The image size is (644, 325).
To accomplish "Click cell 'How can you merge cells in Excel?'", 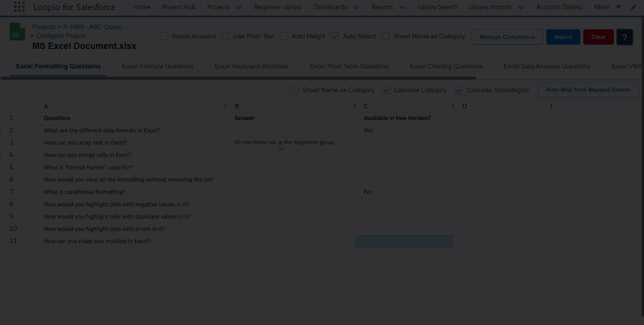I will [131, 155].
